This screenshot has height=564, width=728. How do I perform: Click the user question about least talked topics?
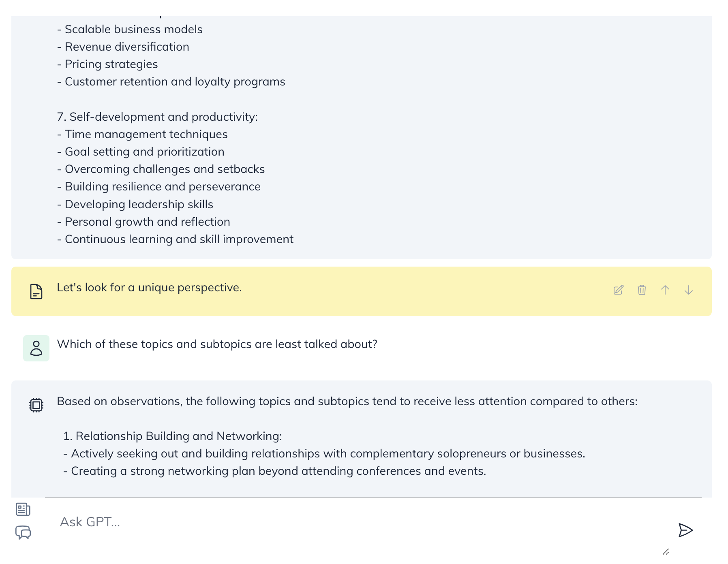[217, 344]
